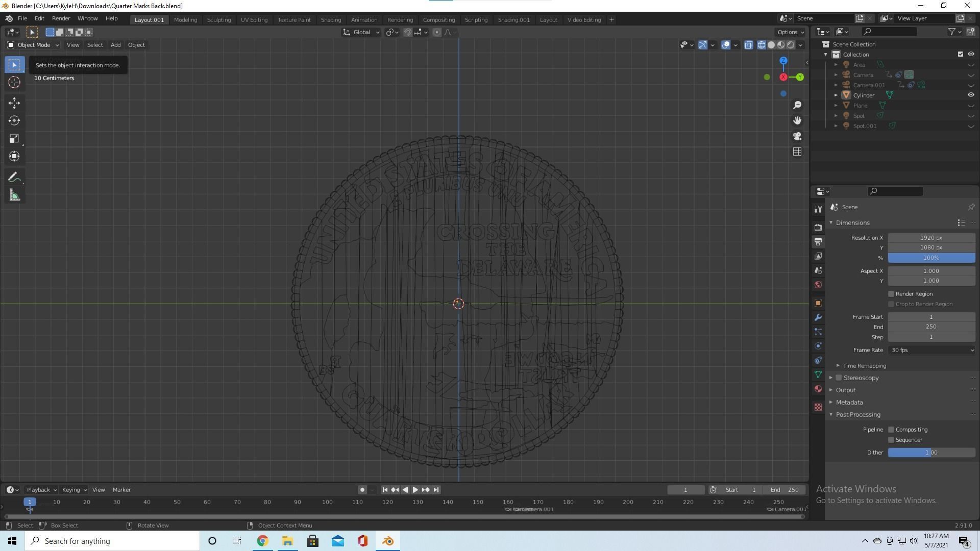
Task: Open the Modifier properties wrench tab
Action: click(818, 317)
